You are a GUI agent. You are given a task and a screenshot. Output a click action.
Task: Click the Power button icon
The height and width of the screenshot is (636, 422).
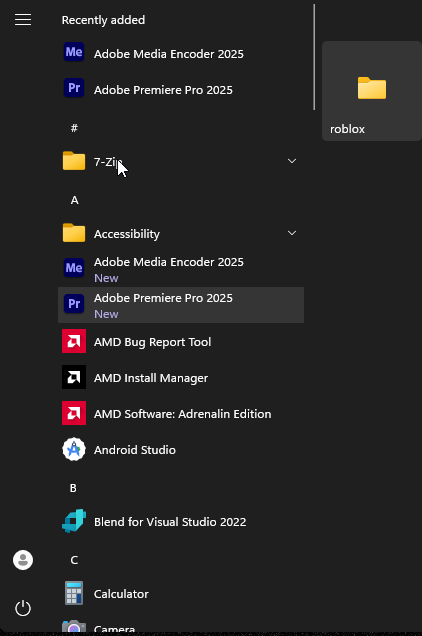tap(23, 608)
